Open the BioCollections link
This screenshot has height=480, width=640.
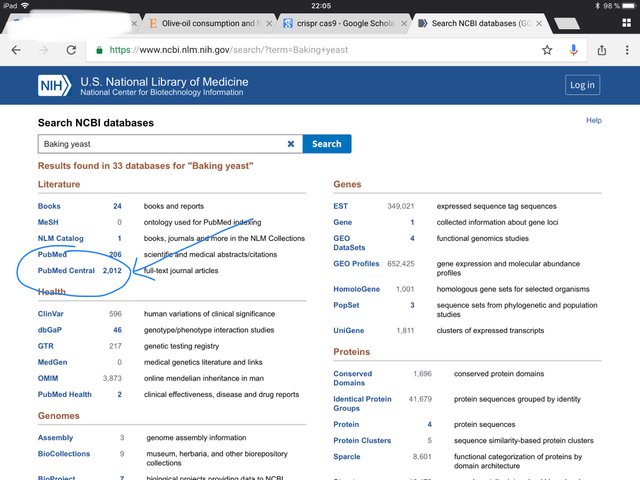click(64, 454)
